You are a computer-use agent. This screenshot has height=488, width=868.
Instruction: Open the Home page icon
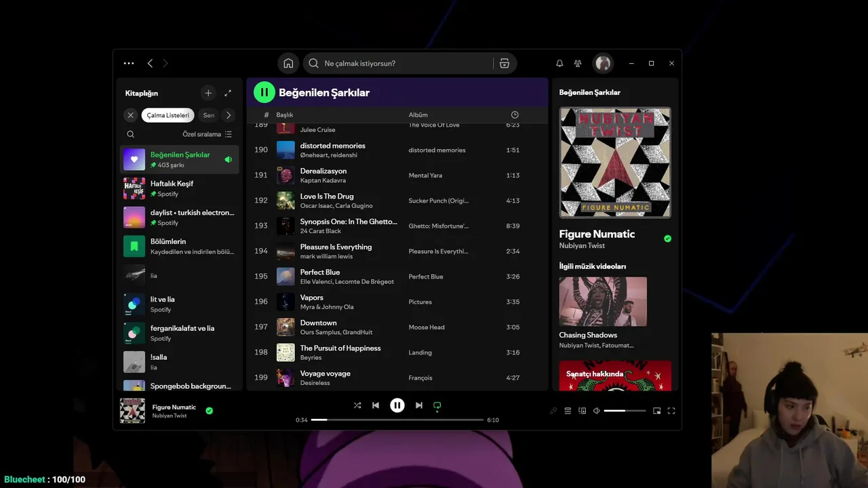coord(288,63)
